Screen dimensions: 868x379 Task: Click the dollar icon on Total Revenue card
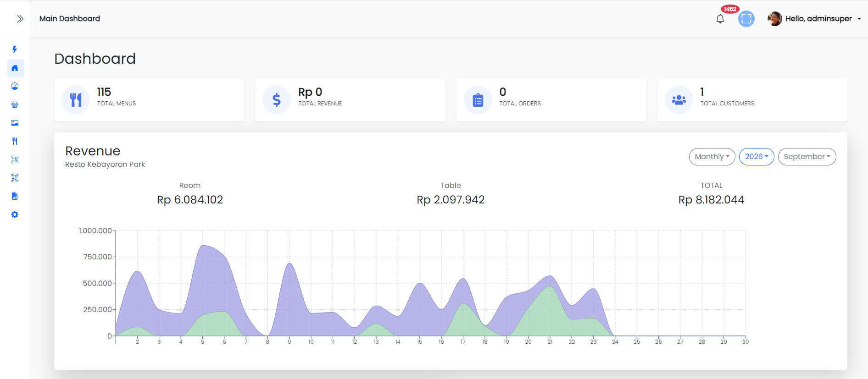277,100
